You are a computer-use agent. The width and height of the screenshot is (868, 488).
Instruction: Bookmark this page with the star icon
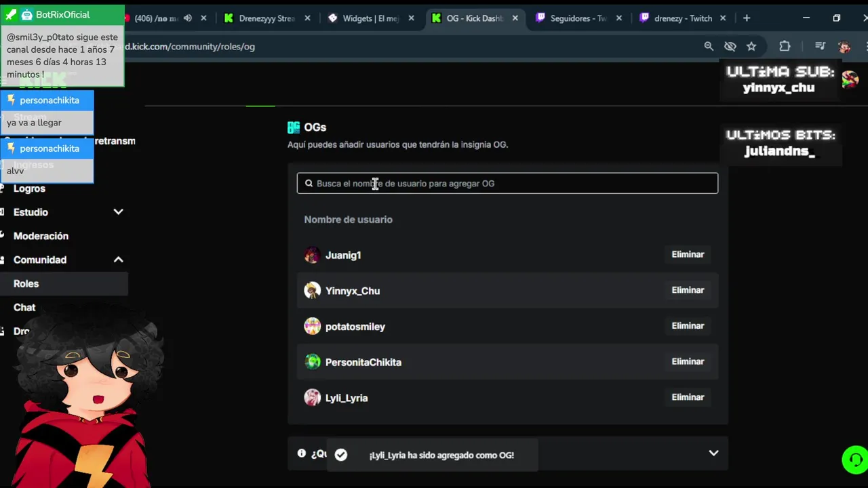click(751, 46)
